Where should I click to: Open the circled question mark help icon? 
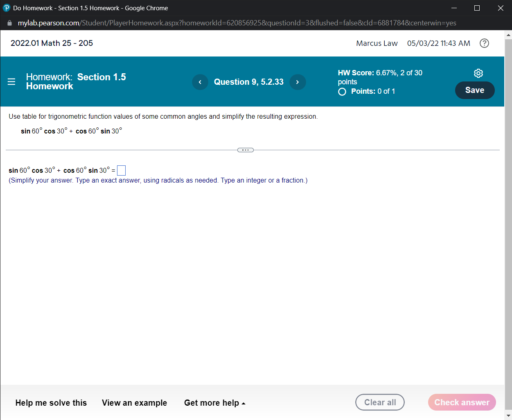[x=484, y=43]
